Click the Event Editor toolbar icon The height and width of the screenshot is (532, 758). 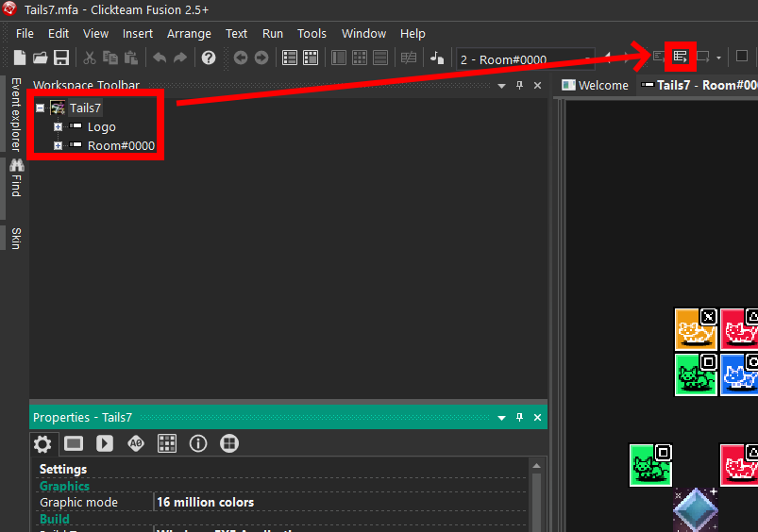point(680,58)
